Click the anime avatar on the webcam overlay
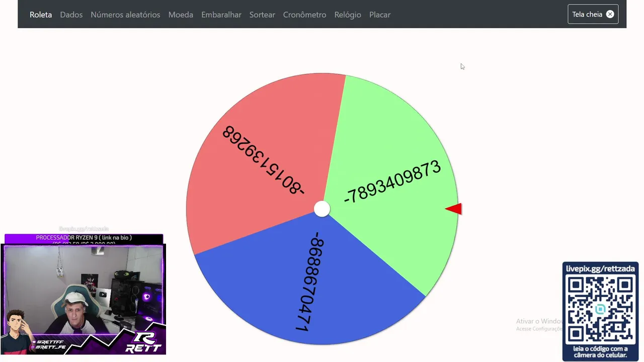 tap(17, 332)
